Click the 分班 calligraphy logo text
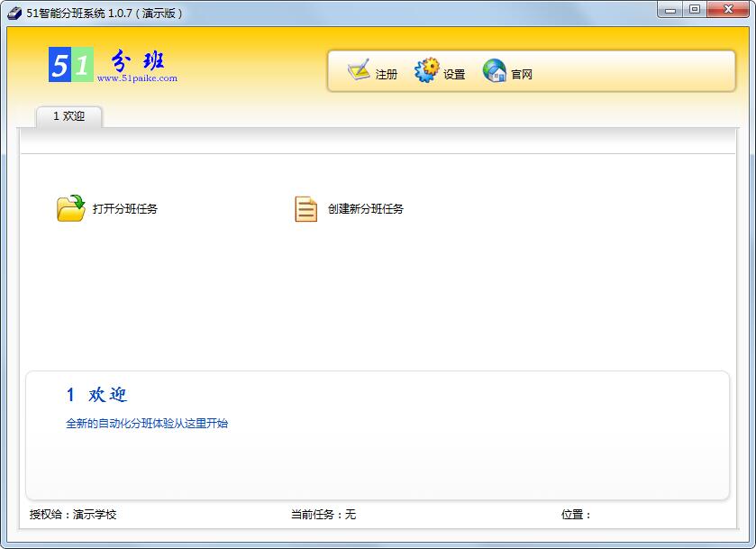 138,61
